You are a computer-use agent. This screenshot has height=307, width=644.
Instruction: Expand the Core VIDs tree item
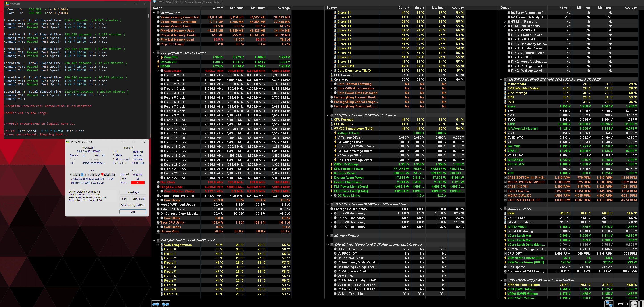158,58
